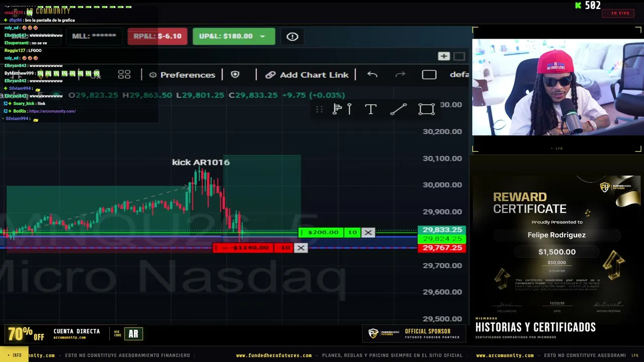This screenshot has height=362, width=644.
Task: Click the Soary_kick chat username
Action: pos(24,104)
